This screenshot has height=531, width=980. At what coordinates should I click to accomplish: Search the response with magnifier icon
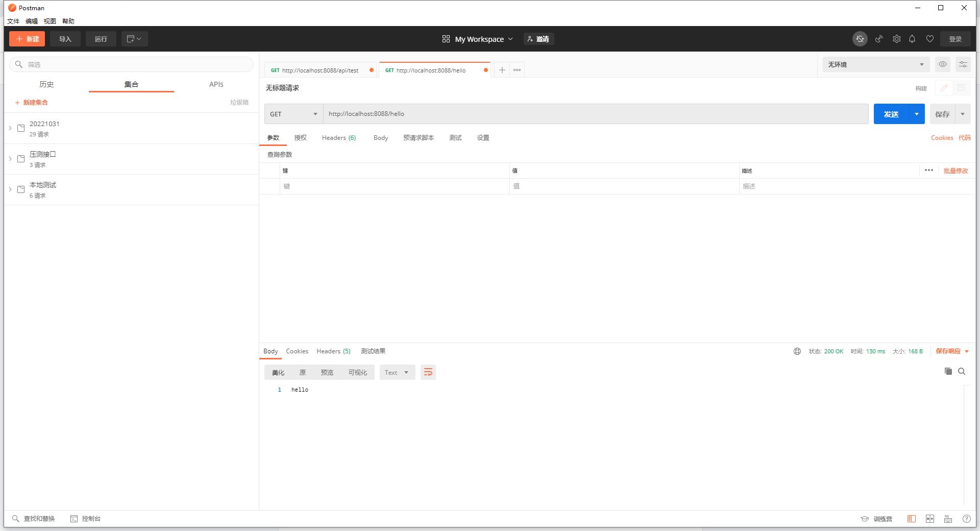pyautogui.click(x=962, y=372)
